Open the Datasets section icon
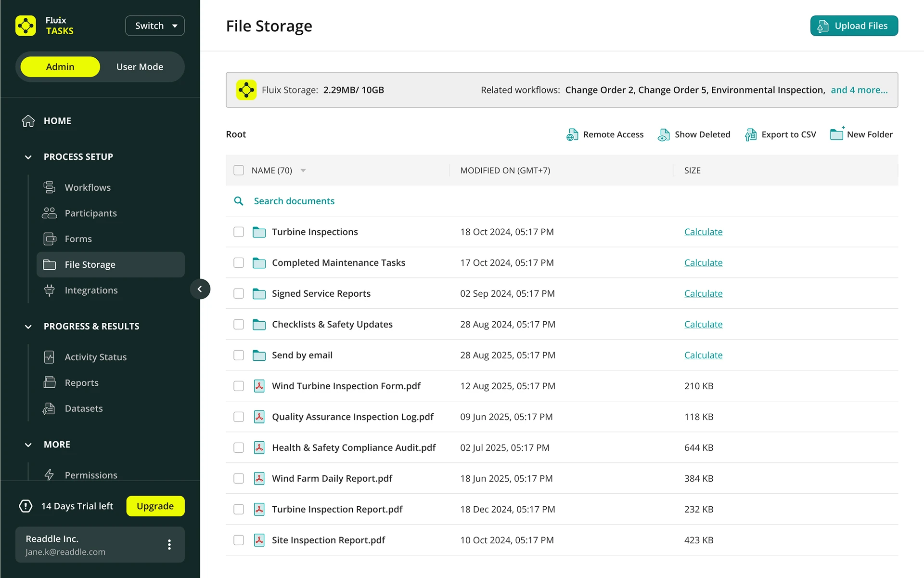Viewport: 924px width, 578px height. (x=49, y=408)
